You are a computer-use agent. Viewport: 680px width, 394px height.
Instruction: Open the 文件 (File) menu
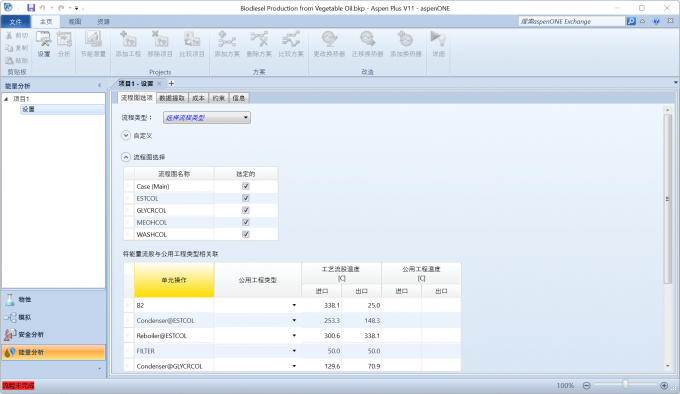pyautogui.click(x=16, y=22)
